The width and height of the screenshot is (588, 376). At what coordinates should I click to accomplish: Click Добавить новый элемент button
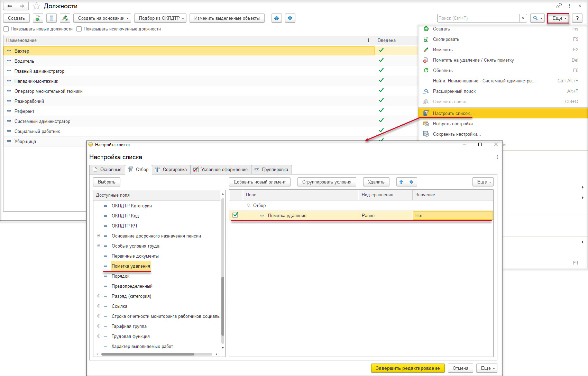pyautogui.click(x=260, y=182)
